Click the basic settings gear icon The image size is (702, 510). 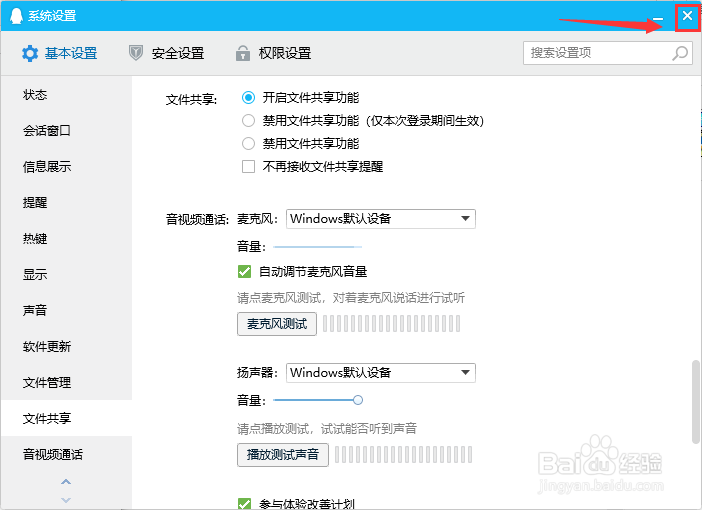[x=30, y=53]
